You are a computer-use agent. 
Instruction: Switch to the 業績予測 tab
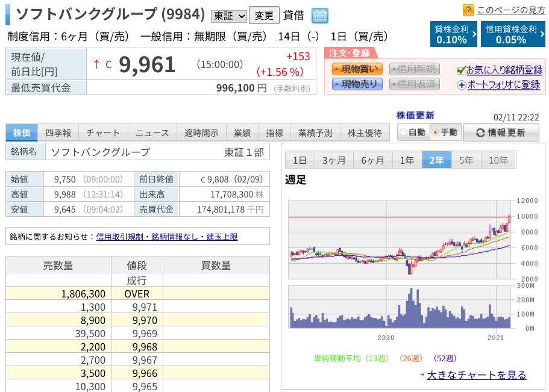click(x=315, y=133)
